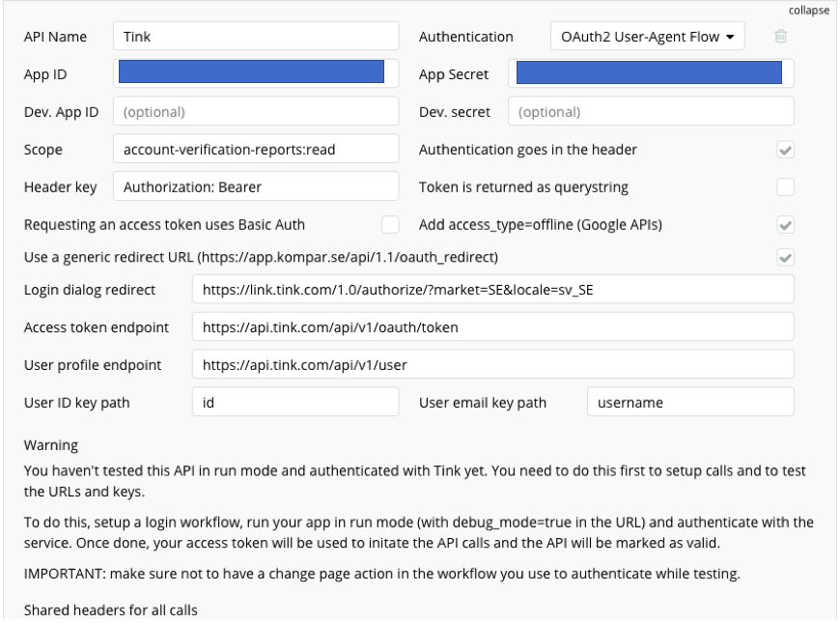Edit the User profile endpoint URL

click(x=492, y=364)
